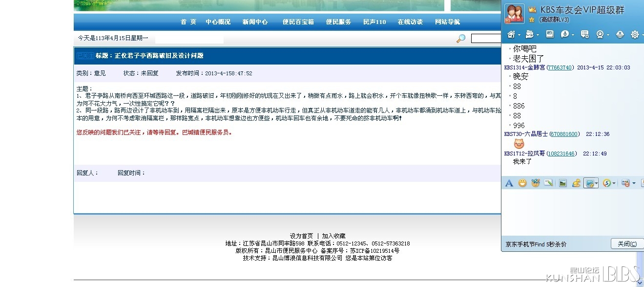The image size is (644, 287).
Task: Click the 设为首页 footer link
Action: tap(301, 236)
